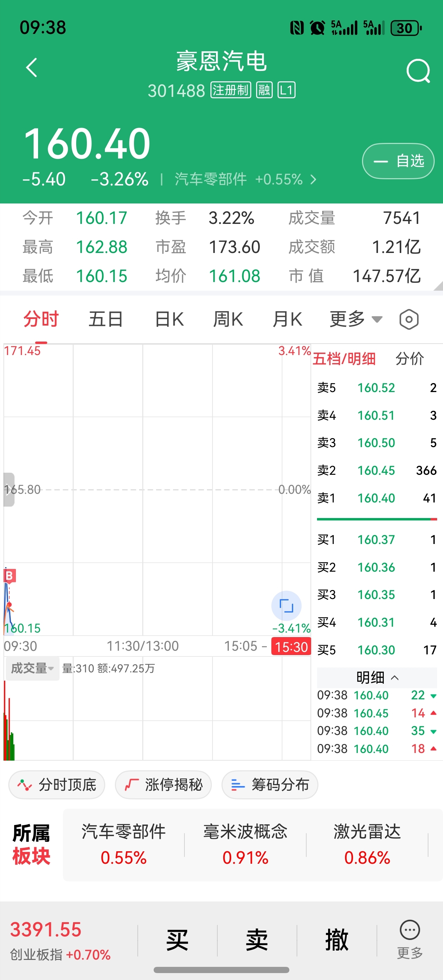Tap the 所属板块 label
Viewport: 443px width, 980px height.
tap(31, 845)
